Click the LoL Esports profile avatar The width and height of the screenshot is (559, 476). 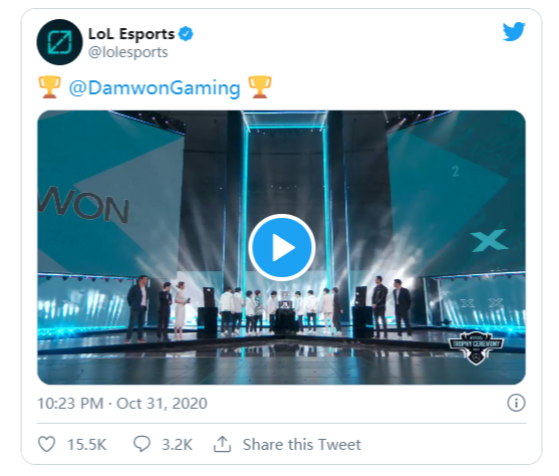pos(60,42)
